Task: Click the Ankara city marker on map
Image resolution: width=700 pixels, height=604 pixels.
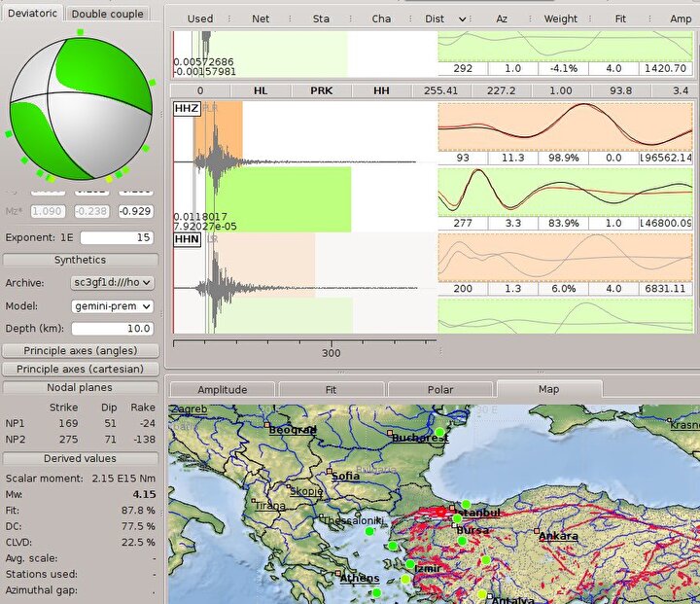Action: tap(538, 533)
